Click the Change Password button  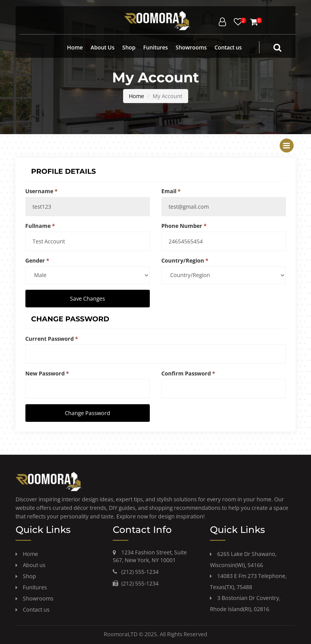(88, 413)
